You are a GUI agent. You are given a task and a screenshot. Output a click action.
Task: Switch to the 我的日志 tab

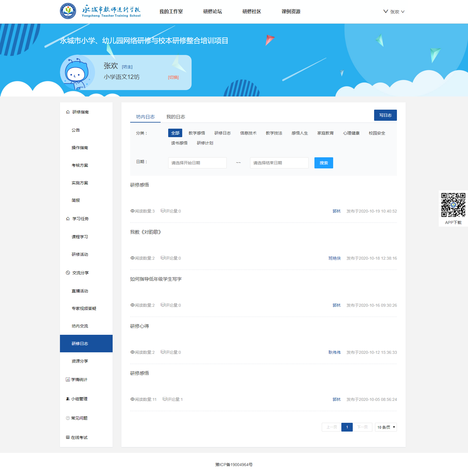(175, 117)
